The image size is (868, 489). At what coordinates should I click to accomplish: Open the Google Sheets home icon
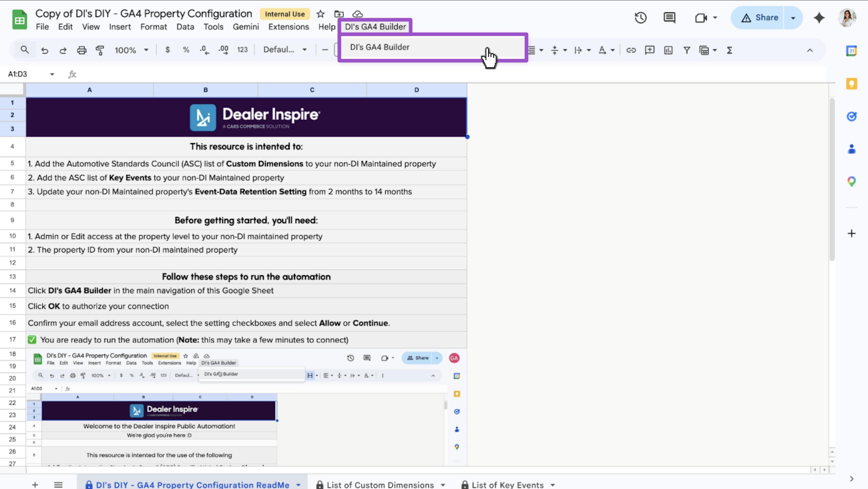(19, 20)
